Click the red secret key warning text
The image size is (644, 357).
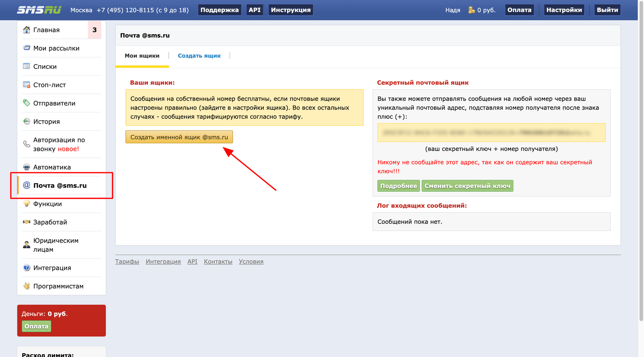(x=485, y=167)
